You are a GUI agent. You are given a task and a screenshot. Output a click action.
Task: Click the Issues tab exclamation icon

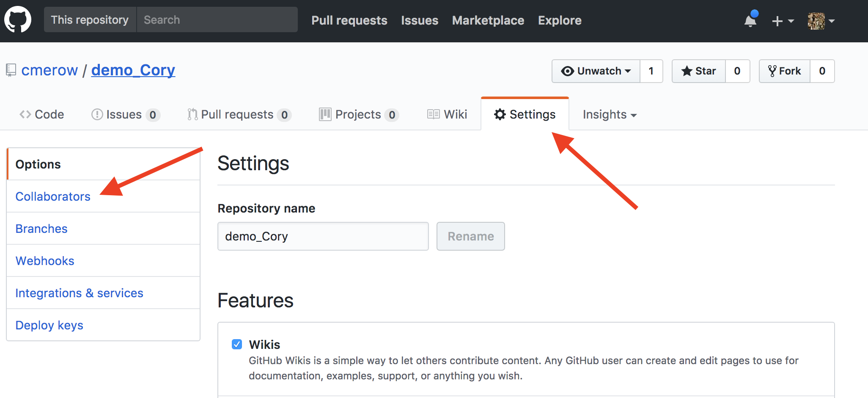97,114
